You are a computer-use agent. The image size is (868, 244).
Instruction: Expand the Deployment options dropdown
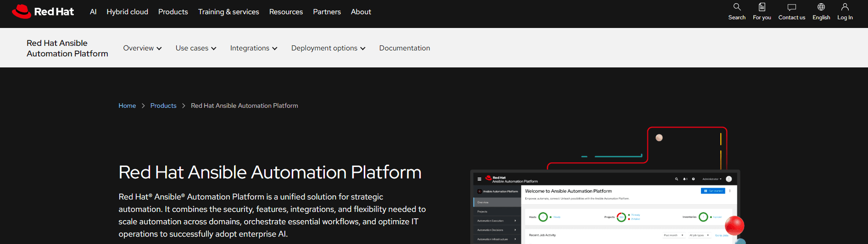click(328, 48)
